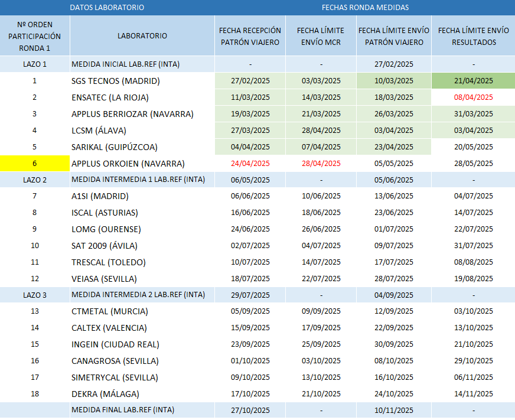
Task: Click the dark green 21/04/2025 cell
Action: coord(473,81)
